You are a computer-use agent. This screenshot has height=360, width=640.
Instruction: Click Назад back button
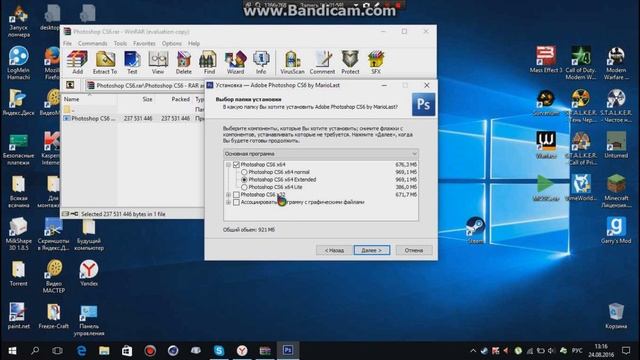(334, 250)
